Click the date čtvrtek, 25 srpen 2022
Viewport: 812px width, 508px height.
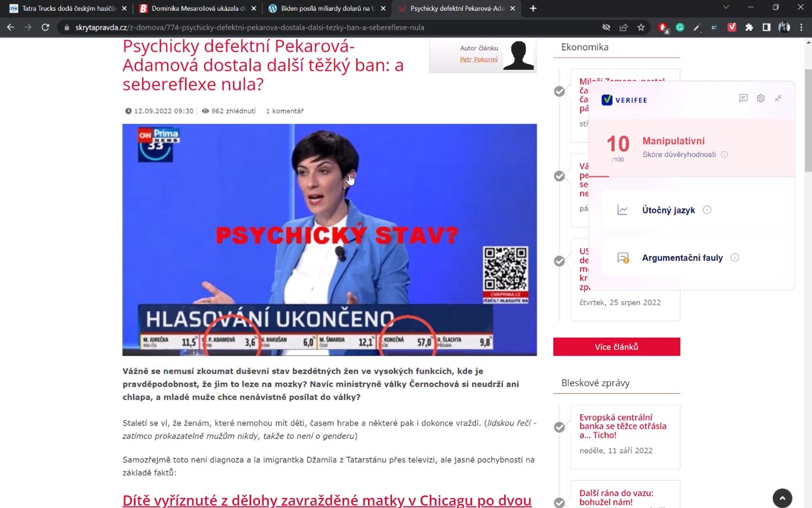[x=620, y=302]
